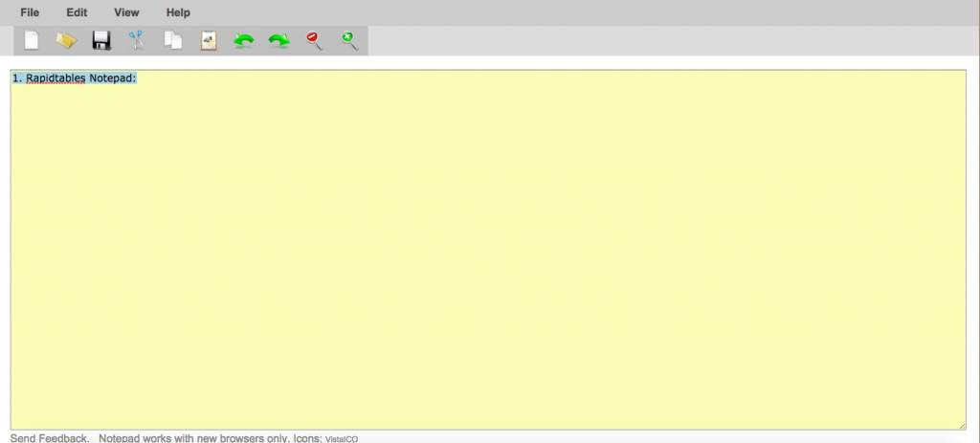Undo with the left green arrow
Image resolution: width=980 pixels, height=443 pixels.
pyautogui.click(x=244, y=41)
